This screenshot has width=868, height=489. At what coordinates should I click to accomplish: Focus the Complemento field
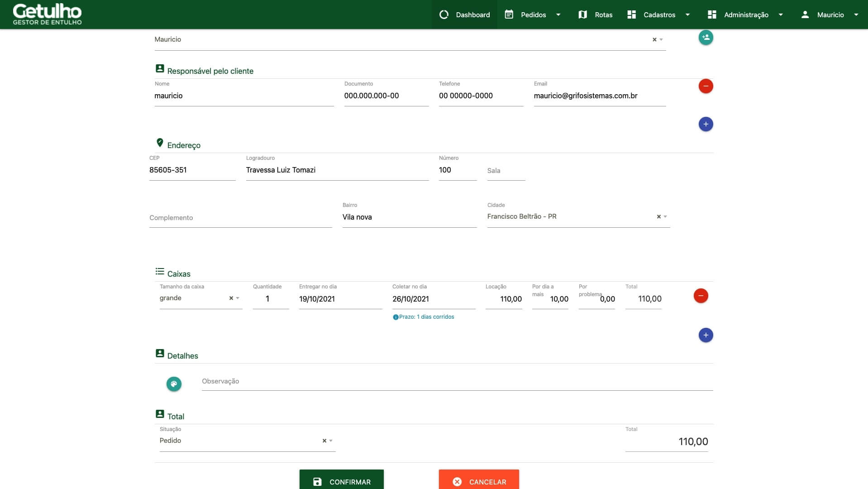[240, 218]
